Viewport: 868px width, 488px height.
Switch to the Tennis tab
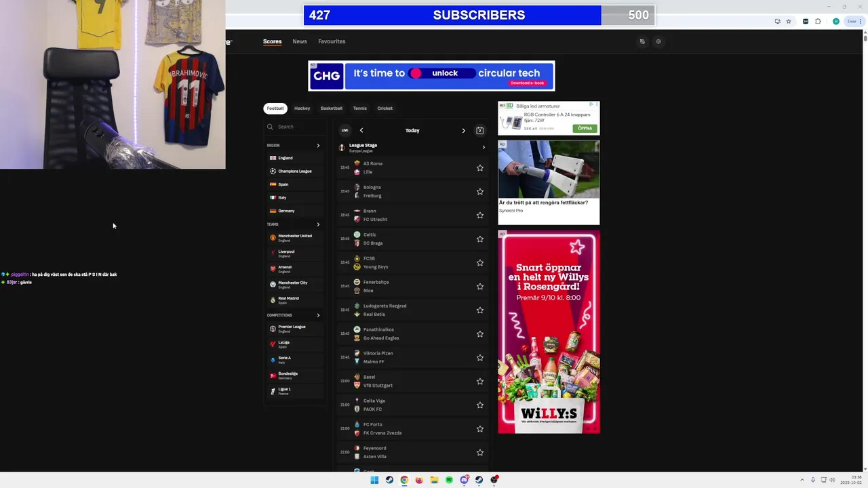pos(359,108)
